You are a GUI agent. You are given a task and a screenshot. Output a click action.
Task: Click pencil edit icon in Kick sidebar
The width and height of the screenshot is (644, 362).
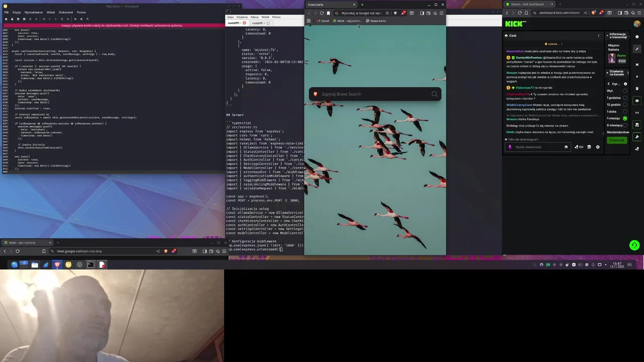coord(637,49)
